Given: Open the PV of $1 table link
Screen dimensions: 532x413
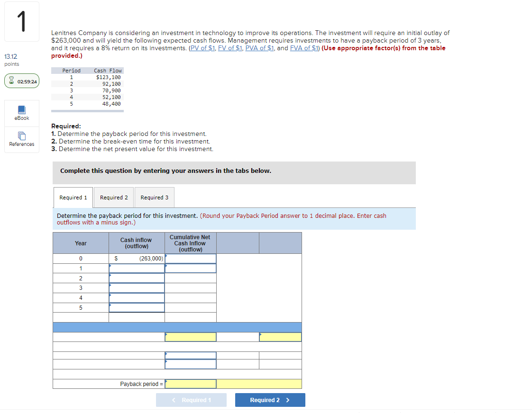Looking at the screenshot, I should 202,48.
